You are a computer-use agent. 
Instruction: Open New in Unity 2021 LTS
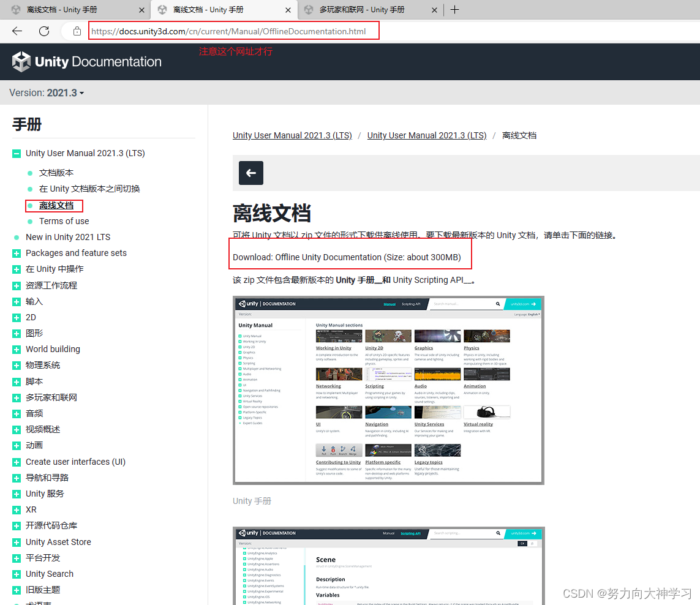[68, 237]
